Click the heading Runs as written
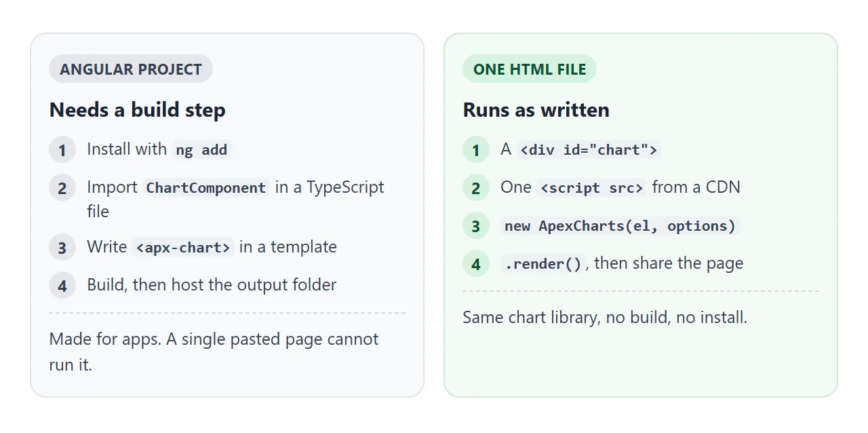Image resolution: width=868 pixels, height=433 pixels. (536, 110)
